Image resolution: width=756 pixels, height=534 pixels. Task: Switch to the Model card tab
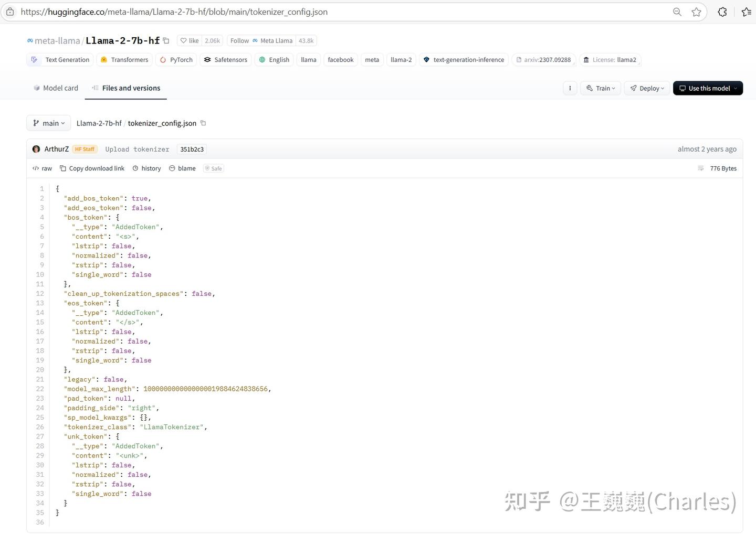click(56, 88)
